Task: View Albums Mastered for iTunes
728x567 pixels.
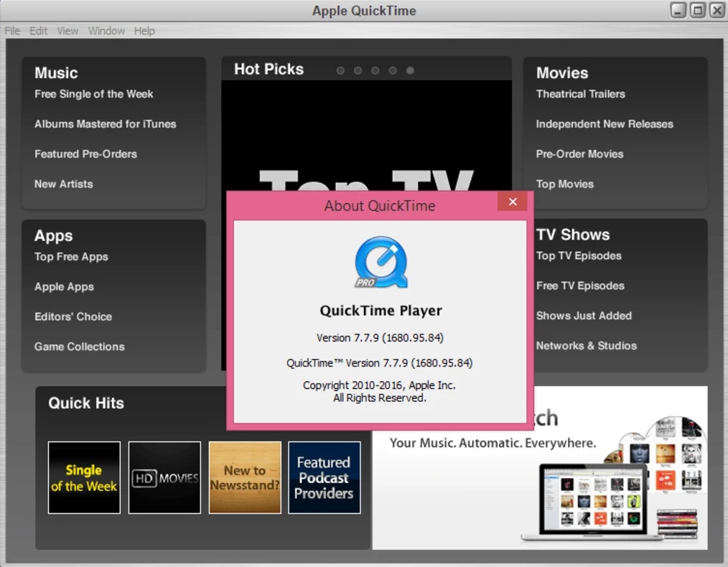Action: (105, 124)
